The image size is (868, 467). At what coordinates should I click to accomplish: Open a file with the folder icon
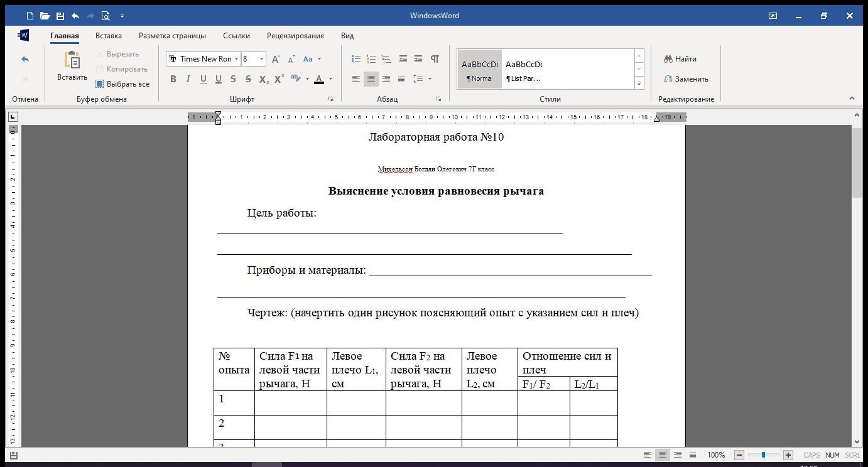click(x=45, y=16)
